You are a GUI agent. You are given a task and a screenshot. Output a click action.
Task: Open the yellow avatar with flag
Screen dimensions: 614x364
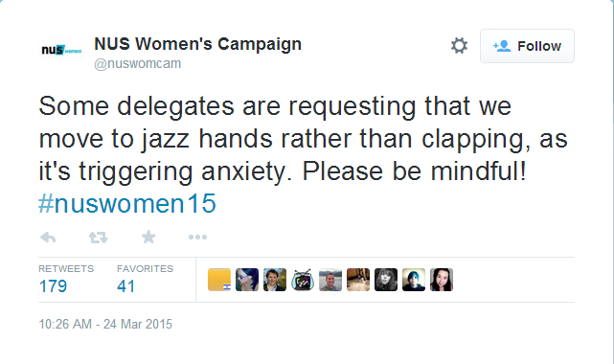pyautogui.click(x=219, y=280)
